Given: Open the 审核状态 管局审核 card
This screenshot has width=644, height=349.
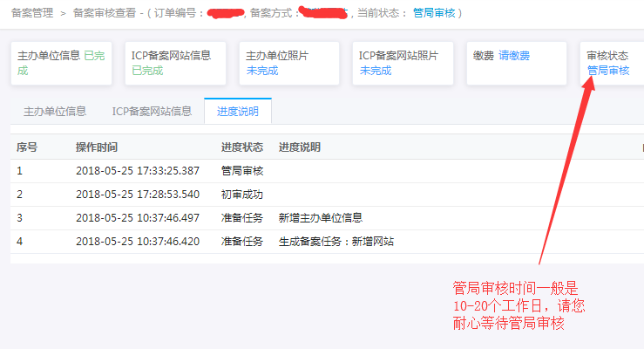Looking at the screenshot, I should 612,64.
